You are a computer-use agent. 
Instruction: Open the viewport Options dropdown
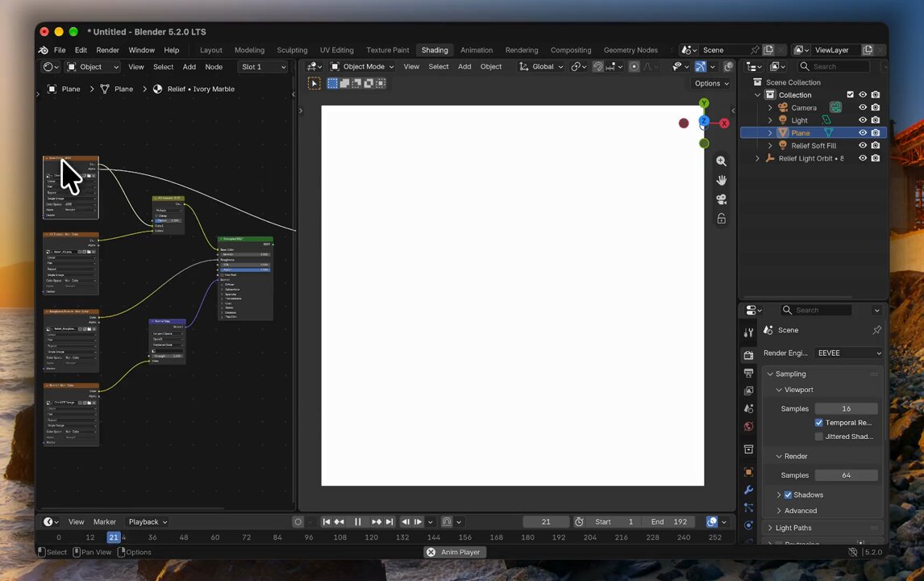pyautogui.click(x=711, y=83)
